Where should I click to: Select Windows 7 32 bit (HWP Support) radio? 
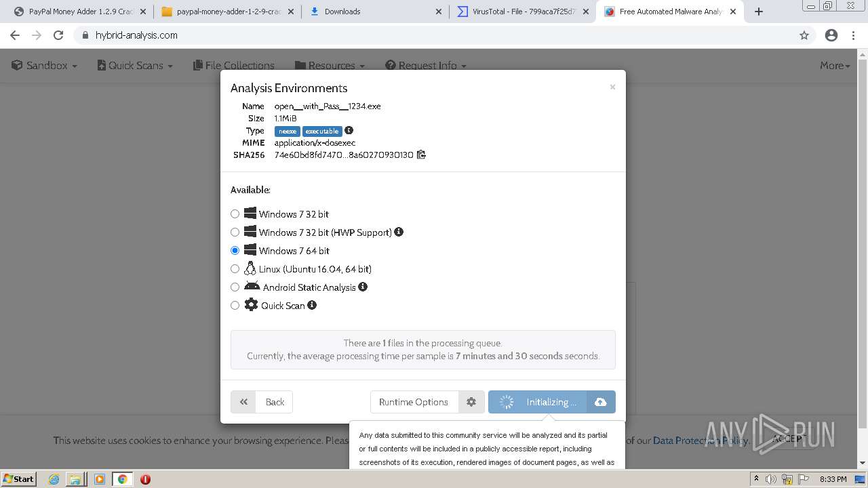point(235,232)
